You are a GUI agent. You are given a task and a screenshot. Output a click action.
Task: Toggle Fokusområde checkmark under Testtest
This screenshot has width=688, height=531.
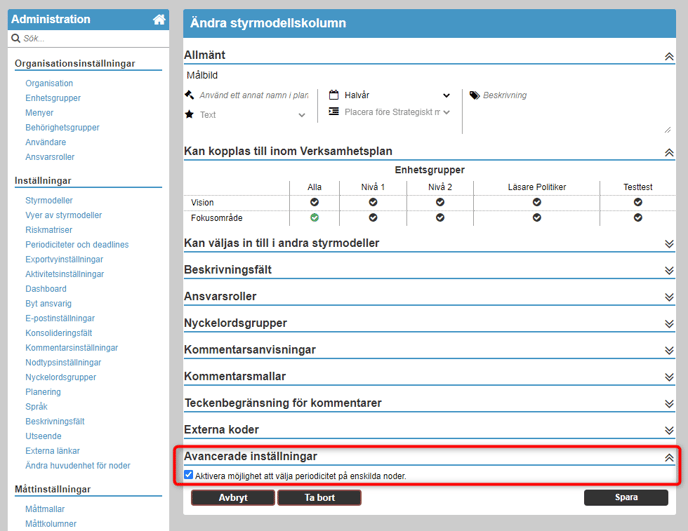(x=637, y=217)
